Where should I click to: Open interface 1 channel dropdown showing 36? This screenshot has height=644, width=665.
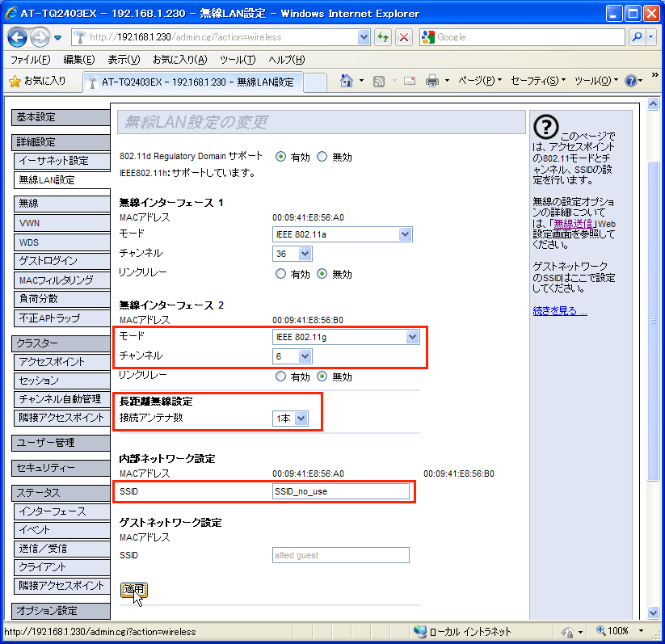[x=293, y=254]
